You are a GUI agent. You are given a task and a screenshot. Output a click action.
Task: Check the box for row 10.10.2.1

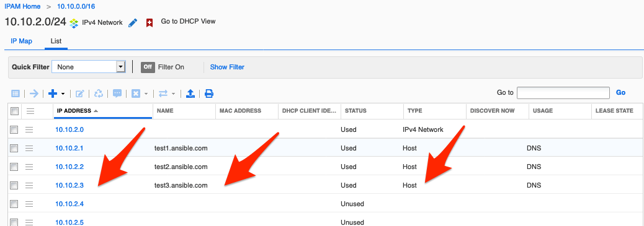14,148
